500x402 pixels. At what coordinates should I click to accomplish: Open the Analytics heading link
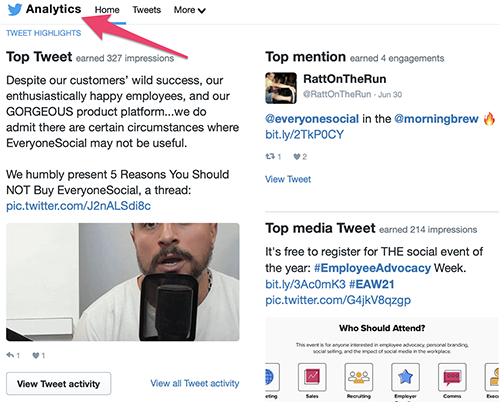53,9
